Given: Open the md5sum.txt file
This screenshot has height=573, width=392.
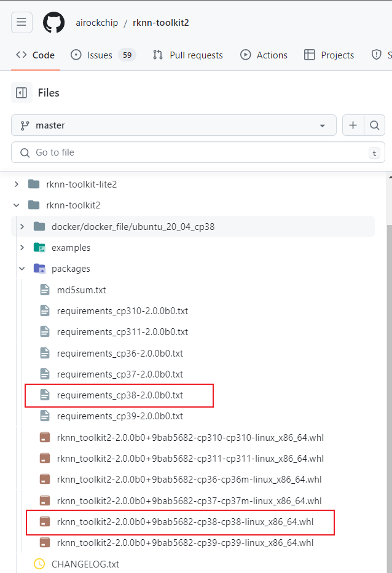Looking at the screenshot, I should click(x=81, y=290).
